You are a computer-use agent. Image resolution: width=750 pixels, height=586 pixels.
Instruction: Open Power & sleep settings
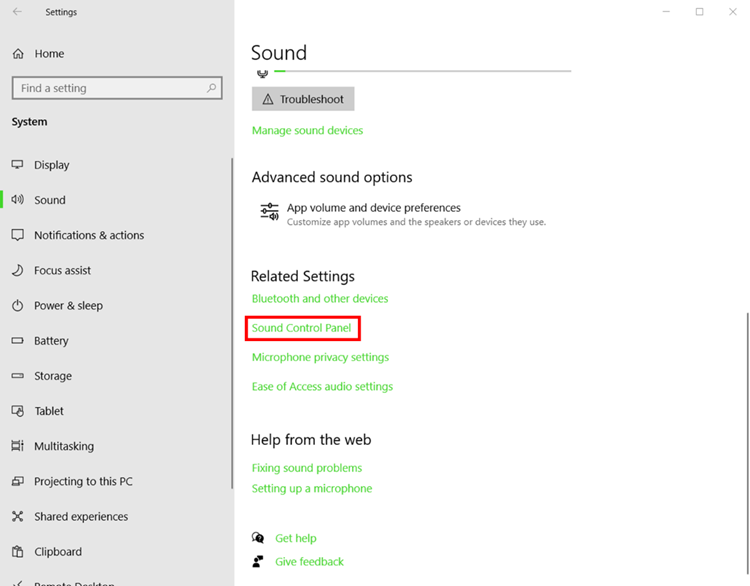tap(68, 305)
